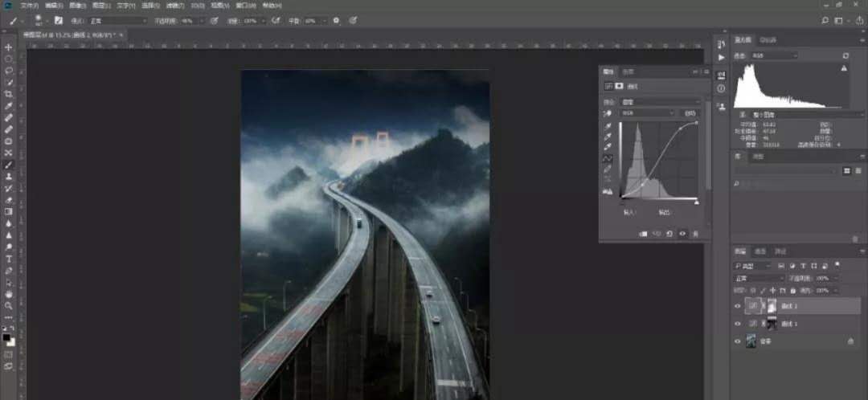Click the on-image adjustment hand tool in Curves
Screen dimensions: 868x400
pos(608,113)
